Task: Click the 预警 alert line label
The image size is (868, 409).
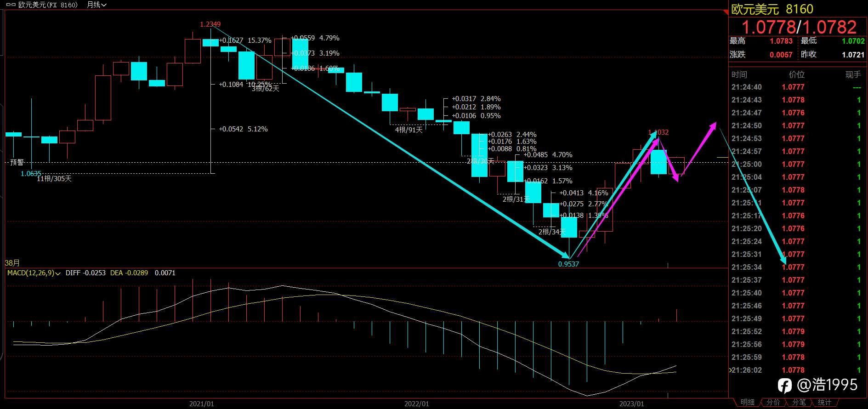Action: click(x=17, y=162)
